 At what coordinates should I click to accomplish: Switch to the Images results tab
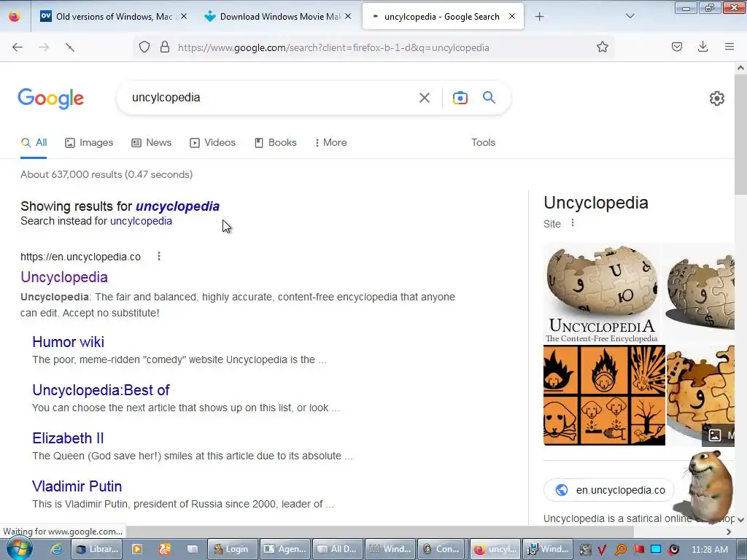[x=89, y=143]
